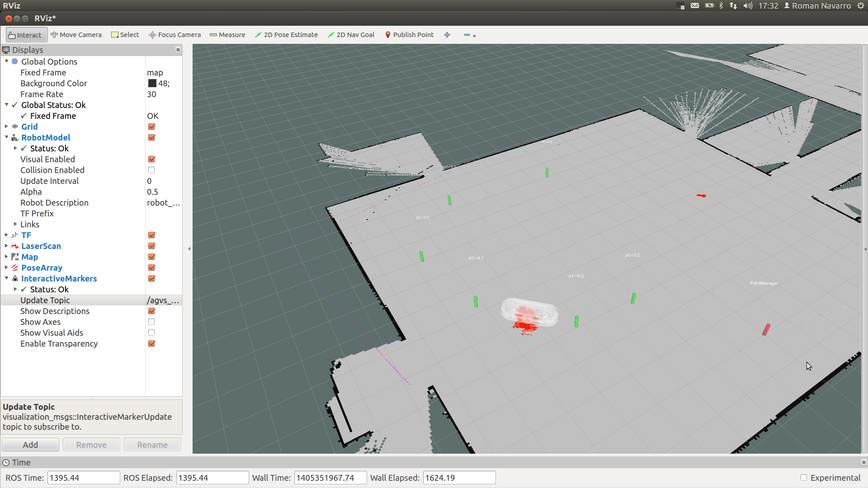This screenshot has width=868, height=488.
Task: Select the Interact tool
Action: click(26, 35)
